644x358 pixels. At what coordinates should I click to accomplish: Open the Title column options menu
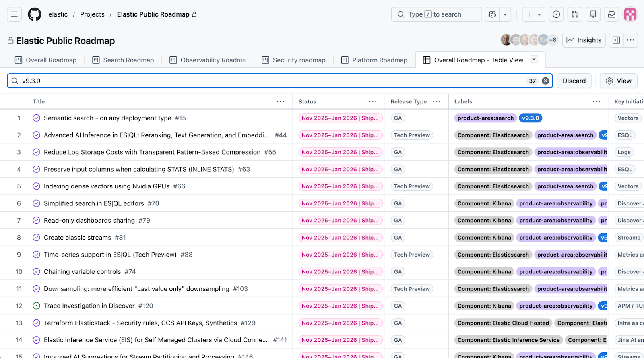281,101
